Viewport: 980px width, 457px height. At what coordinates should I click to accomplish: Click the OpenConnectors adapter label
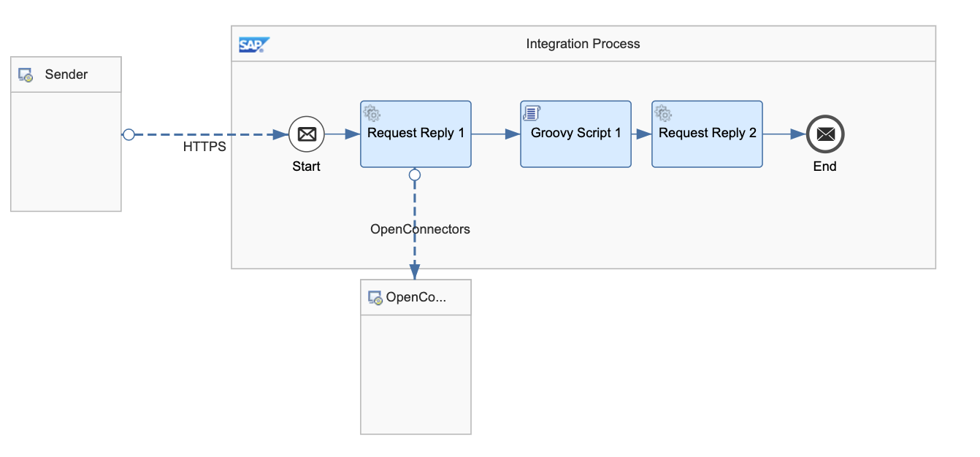pyautogui.click(x=420, y=229)
